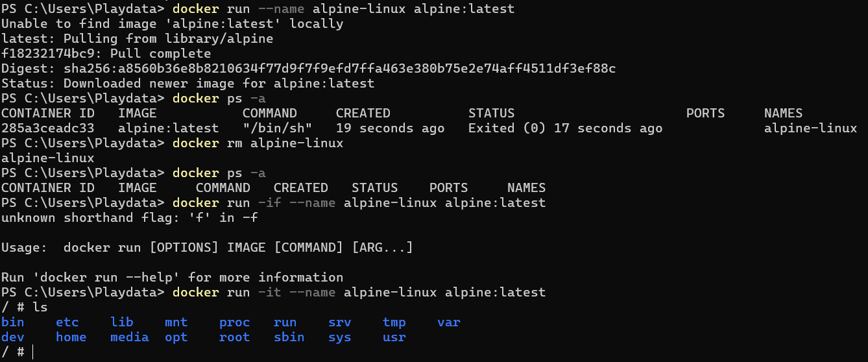Click the 'f18232174bc9: Pull complete' line
Screen dimensions: 868x362
[x=106, y=54]
